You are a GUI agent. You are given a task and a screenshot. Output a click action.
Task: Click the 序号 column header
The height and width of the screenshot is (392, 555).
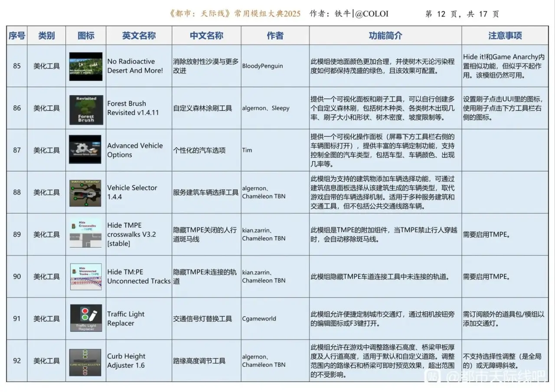(x=17, y=36)
